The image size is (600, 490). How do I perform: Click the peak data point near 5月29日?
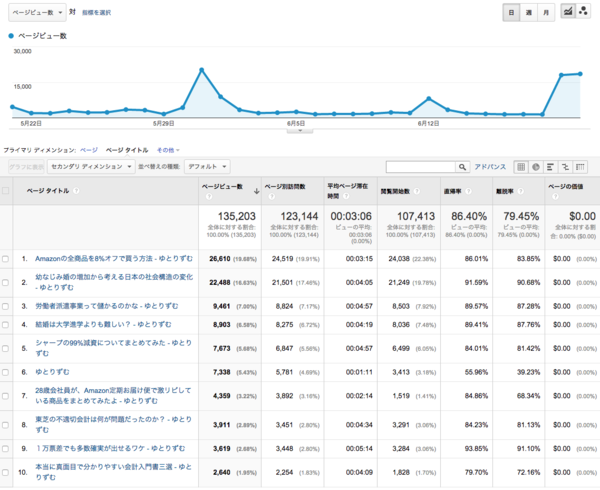point(202,70)
